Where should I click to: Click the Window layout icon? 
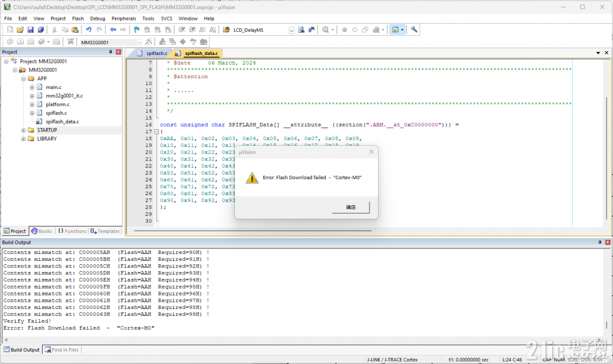coord(395,29)
